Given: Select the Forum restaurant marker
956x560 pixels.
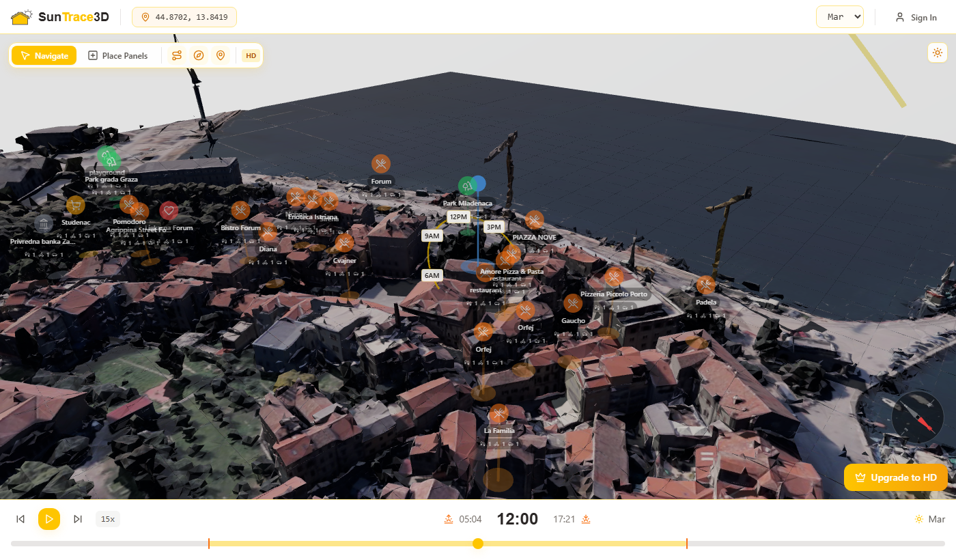Looking at the screenshot, I should coord(381,164).
